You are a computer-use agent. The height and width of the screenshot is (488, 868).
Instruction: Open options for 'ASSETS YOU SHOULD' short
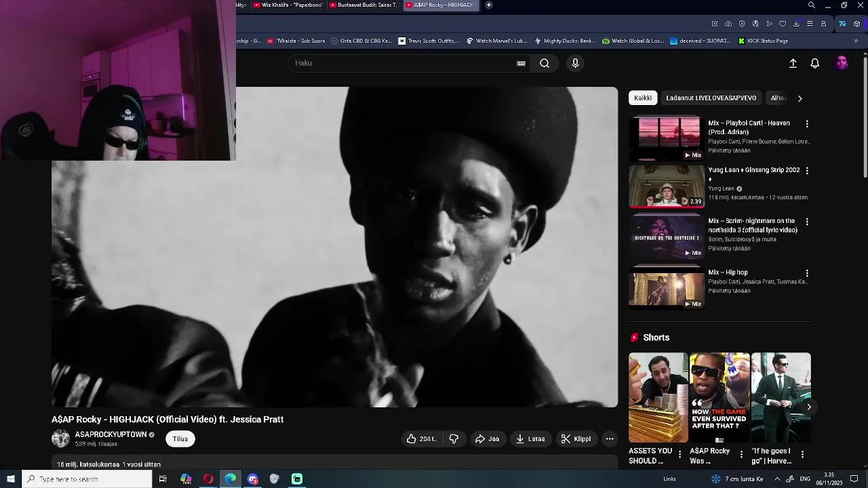pyautogui.click(x=680, y=455)
